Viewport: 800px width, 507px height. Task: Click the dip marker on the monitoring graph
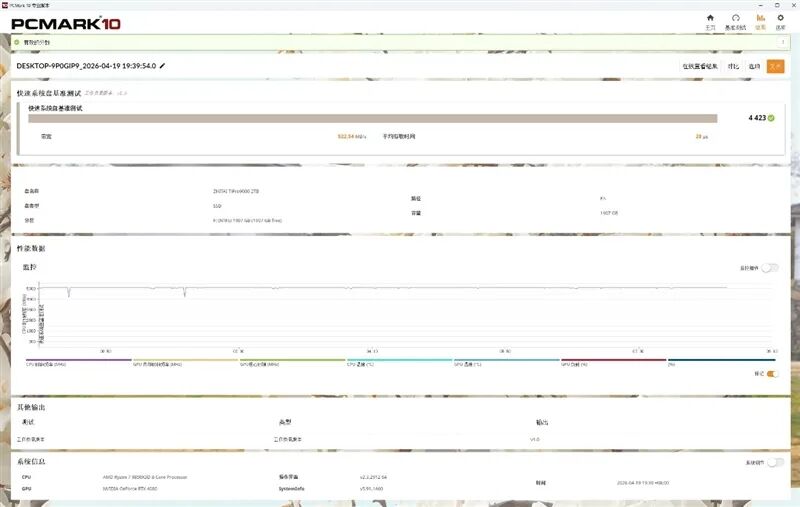69,292
